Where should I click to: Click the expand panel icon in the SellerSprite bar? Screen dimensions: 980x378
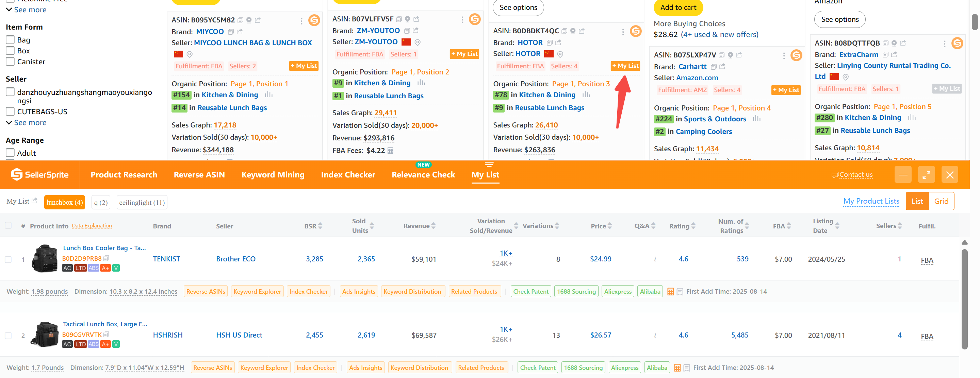926,175
